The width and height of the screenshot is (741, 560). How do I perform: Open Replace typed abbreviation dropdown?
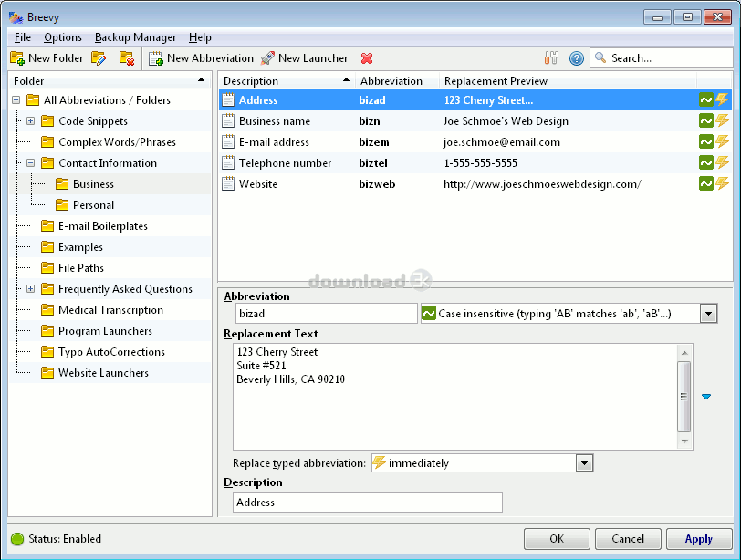[584, 463]
